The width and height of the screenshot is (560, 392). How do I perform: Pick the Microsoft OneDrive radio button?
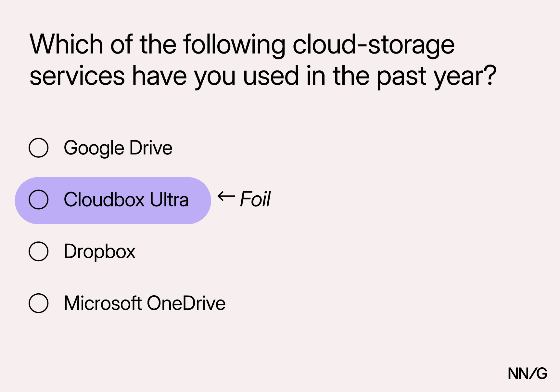(x=39, y=303)
